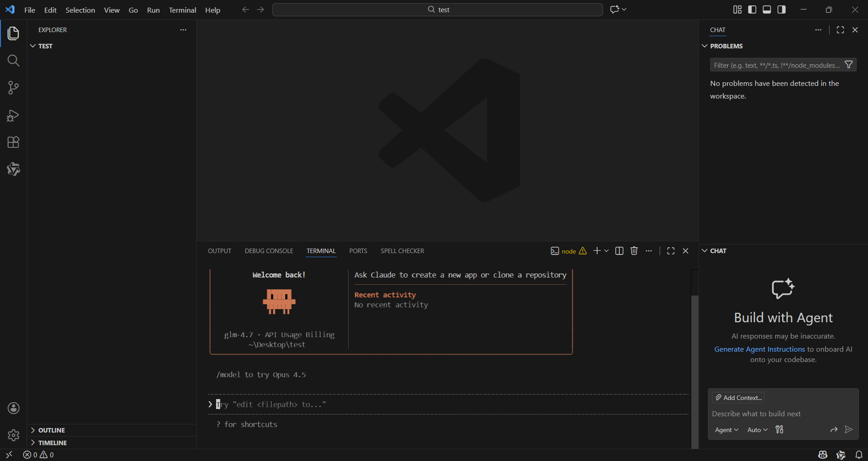This screenshot has height=461, width=868.
Task: Open the Auto model dropdown
Action: click(x=757, y=430)
